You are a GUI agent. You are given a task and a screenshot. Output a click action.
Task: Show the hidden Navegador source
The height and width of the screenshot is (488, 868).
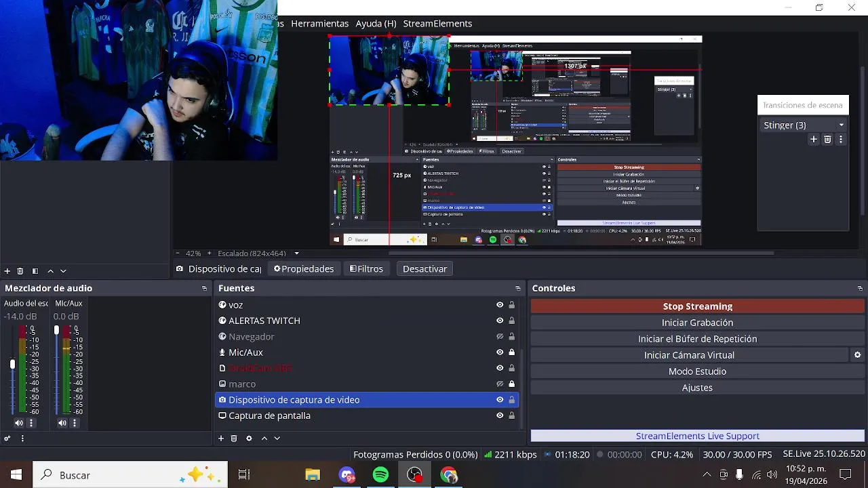pos(500,337)
